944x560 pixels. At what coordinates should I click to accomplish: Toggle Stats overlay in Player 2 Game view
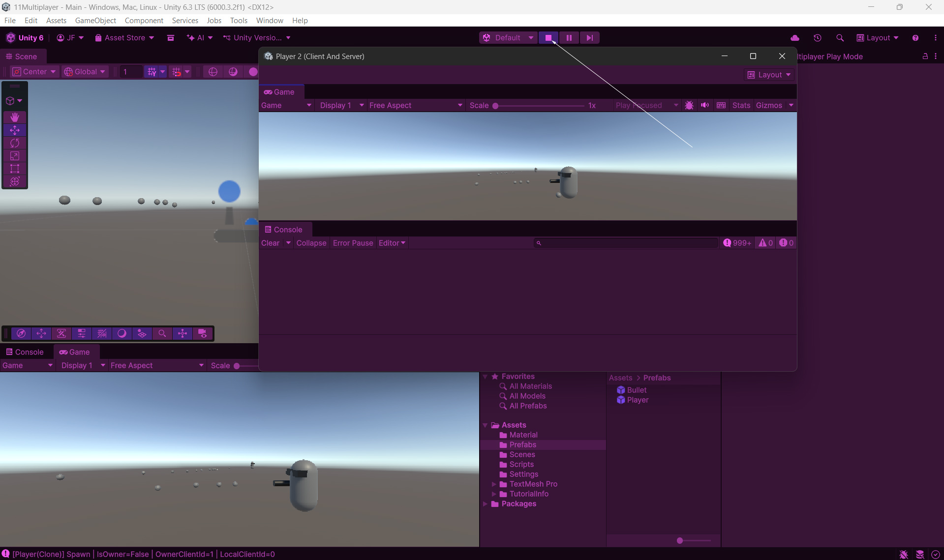741,105
